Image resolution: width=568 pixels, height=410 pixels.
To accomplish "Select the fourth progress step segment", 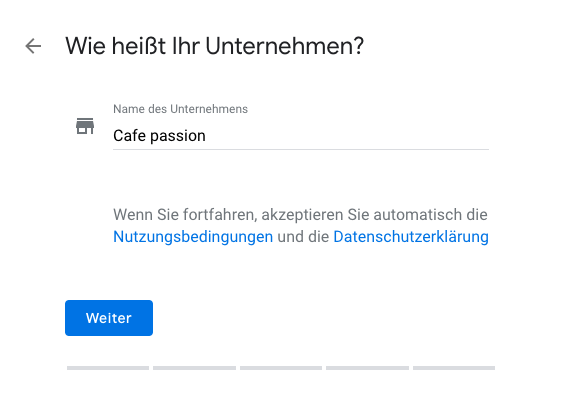I will pyautogui.click(x=367, y=368).
